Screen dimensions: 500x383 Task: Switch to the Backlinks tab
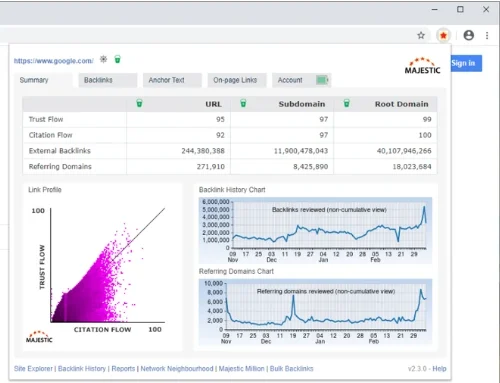coord(108,80)
